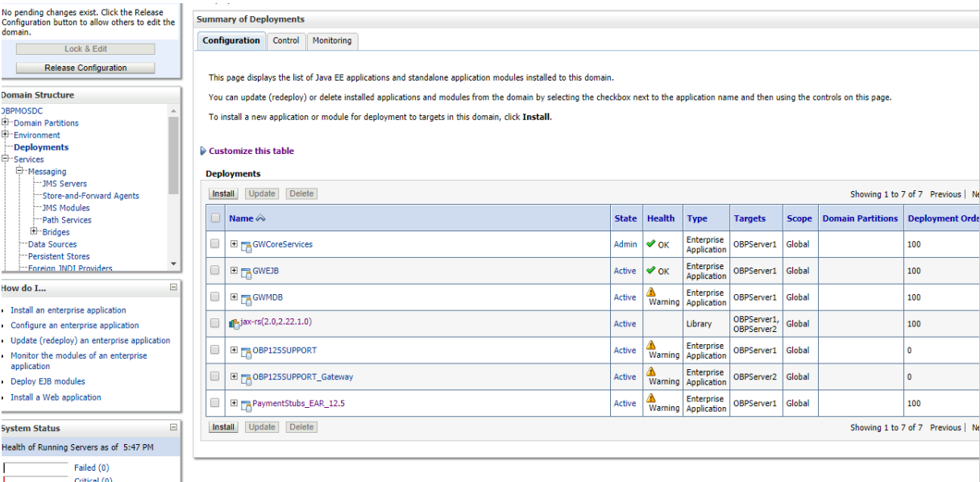Screen dimensions: 980x482
Task: Check the box next to PaymentStubs_EAR_12.5
Action: point(214,403)
